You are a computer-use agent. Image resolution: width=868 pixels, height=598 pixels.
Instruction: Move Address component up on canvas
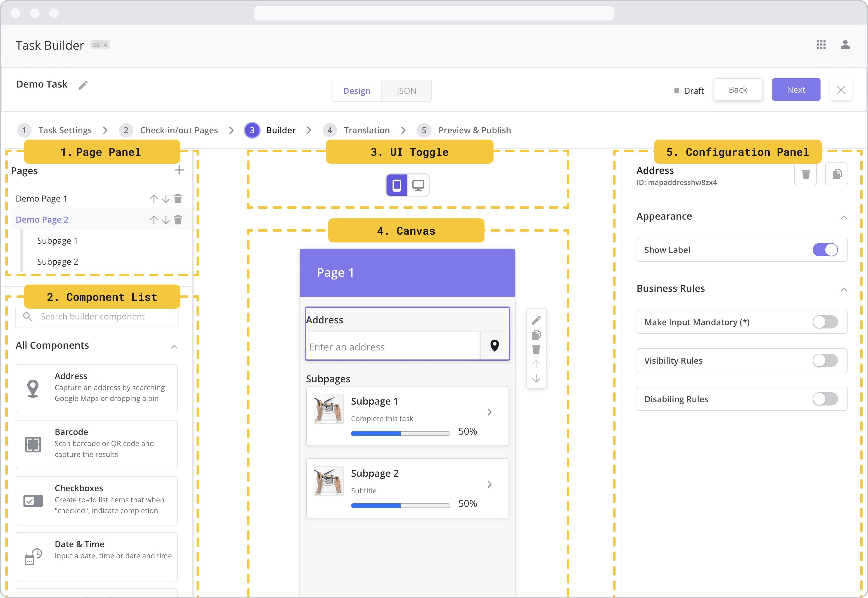pos(536,364)
